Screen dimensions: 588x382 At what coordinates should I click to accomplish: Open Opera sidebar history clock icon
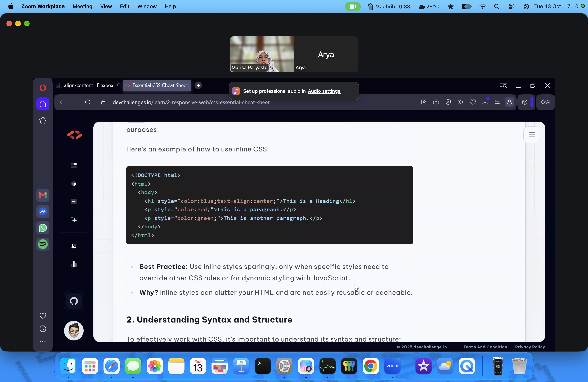click(43, 329)
